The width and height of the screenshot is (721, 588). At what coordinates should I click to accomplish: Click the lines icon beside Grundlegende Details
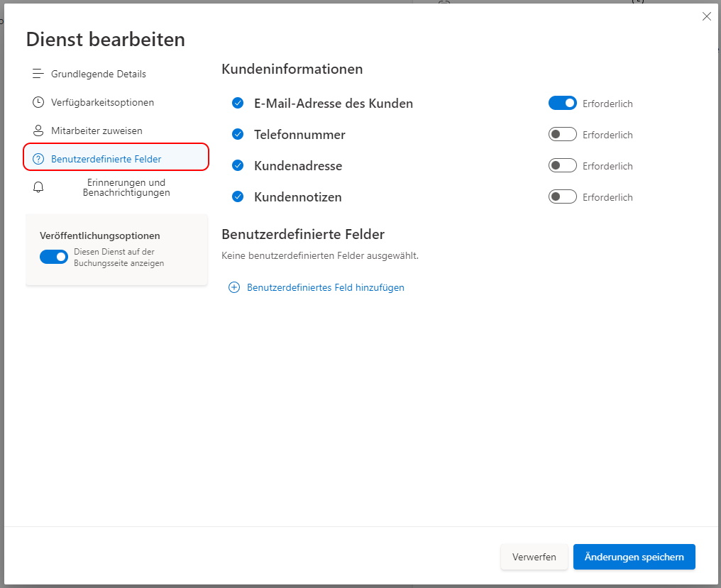click(x=38, y=74)
